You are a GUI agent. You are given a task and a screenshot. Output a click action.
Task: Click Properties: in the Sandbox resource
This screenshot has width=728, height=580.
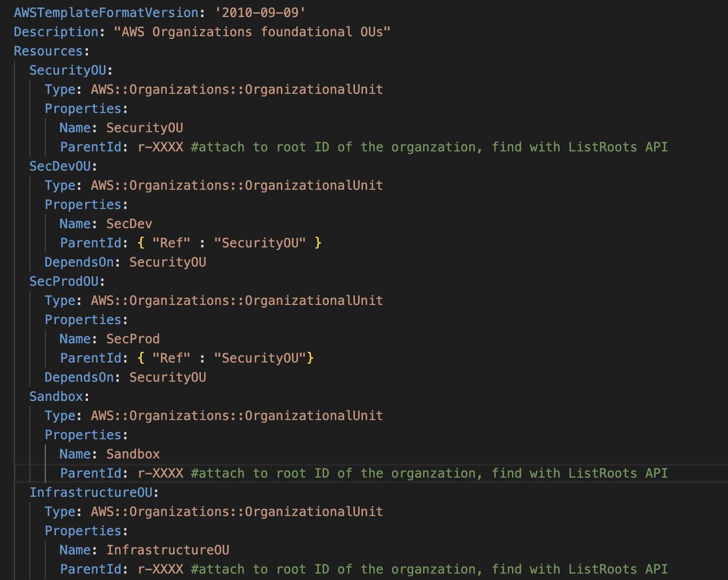86,435
